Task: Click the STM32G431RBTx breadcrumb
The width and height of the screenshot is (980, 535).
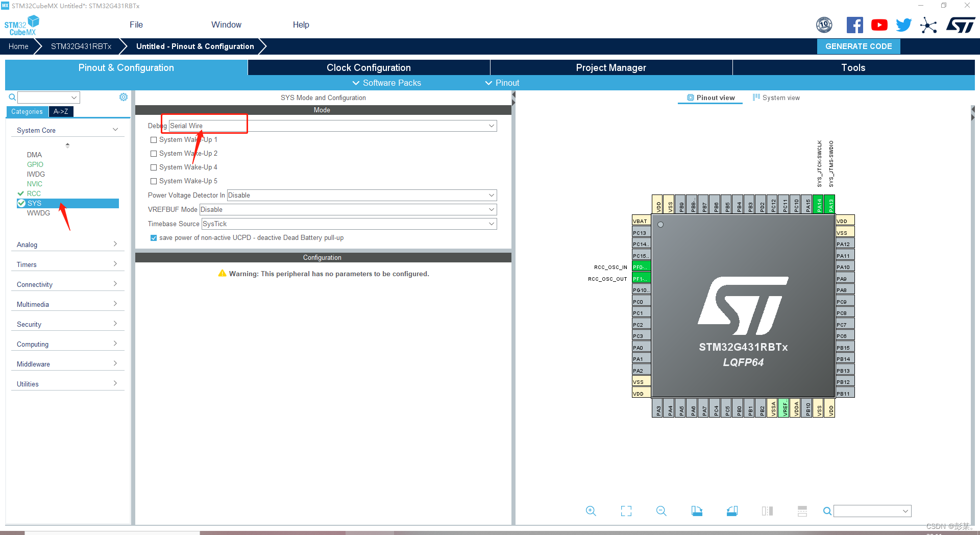Action: pos(81,46)
